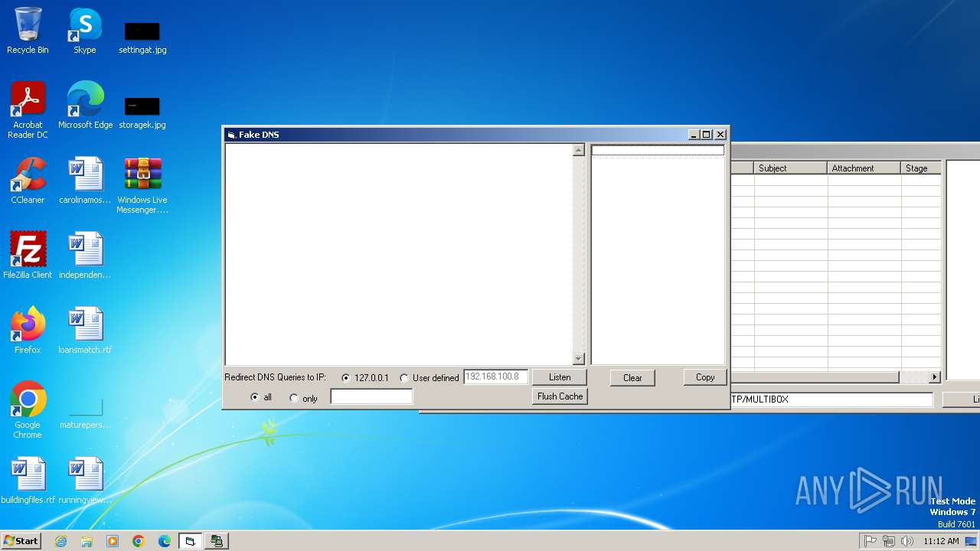Open the Skype desktop shortcut
The image size is (980, 551).
(x=85, y=31)
